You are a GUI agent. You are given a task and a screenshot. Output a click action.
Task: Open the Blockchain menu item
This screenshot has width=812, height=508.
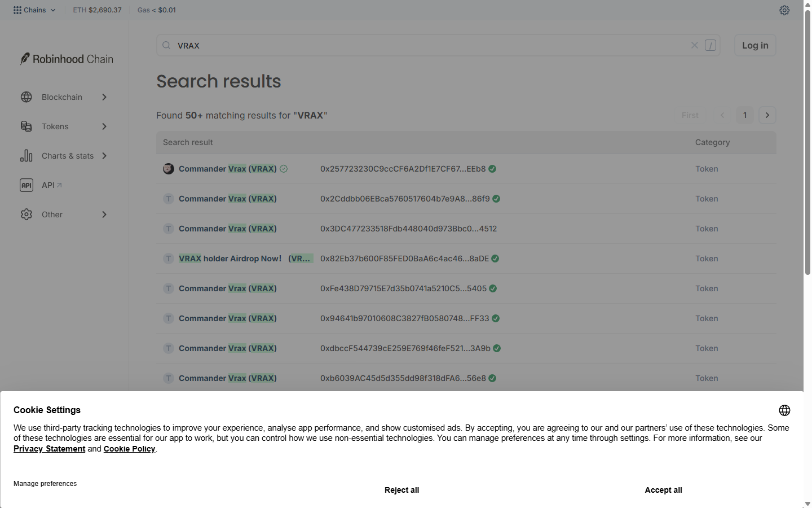62,97
